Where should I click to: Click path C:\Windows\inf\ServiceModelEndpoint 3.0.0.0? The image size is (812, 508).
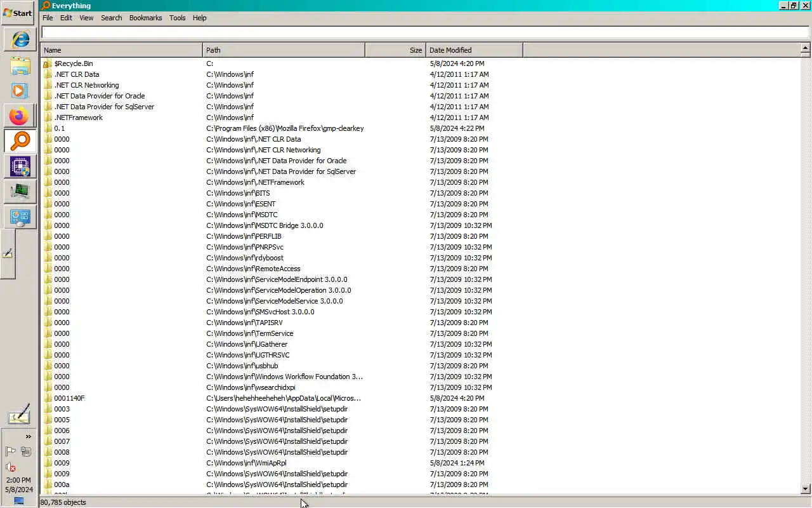[x=277, y=279]
